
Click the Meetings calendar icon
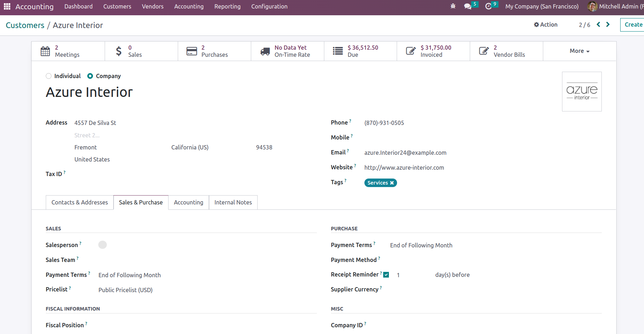pos(45,51)
